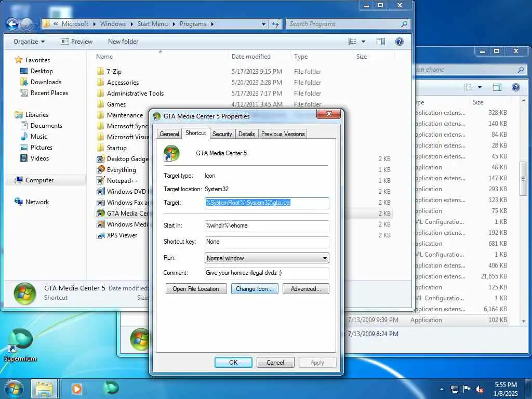Select the Maintenance folder icon
532x399 pixels.
pyautogui.click(x=100, y=115)
